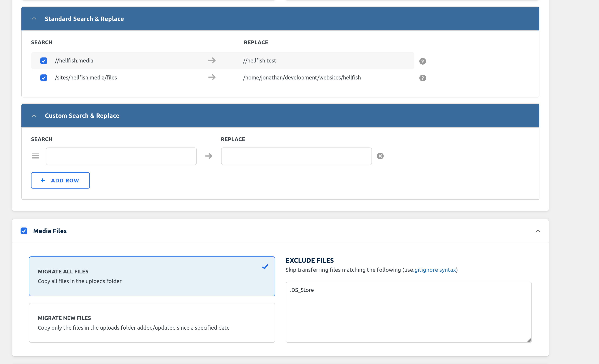
Task: Click the remove icon on custom replace field
Action: 380,156
